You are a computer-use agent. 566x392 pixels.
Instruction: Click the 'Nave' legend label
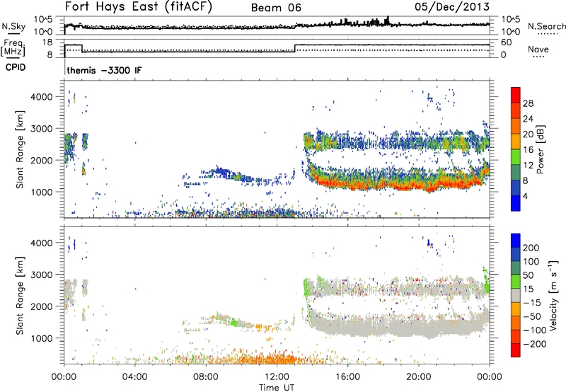pyautogui.click(x=538, y=49)
